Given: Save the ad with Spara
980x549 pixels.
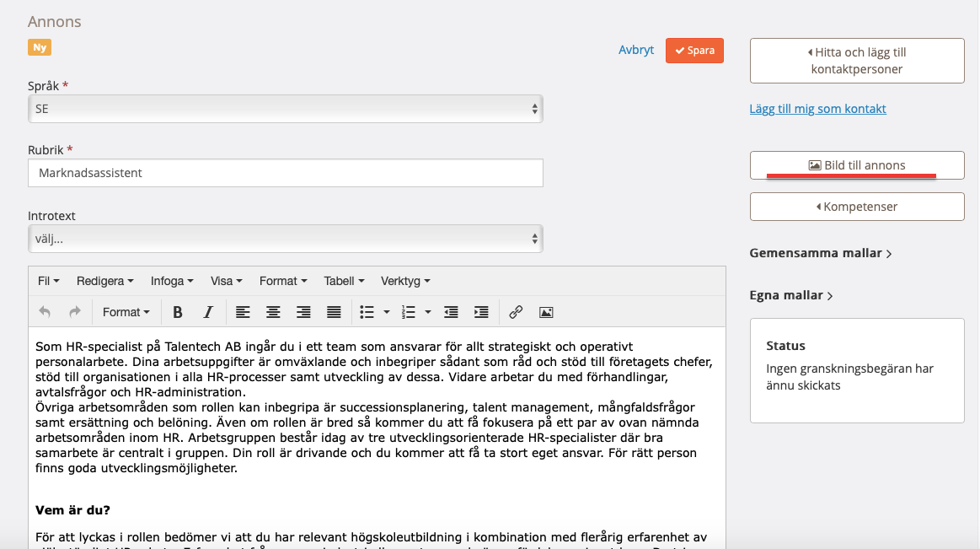Looking at the screenshot, I should [x=694, y=51].
